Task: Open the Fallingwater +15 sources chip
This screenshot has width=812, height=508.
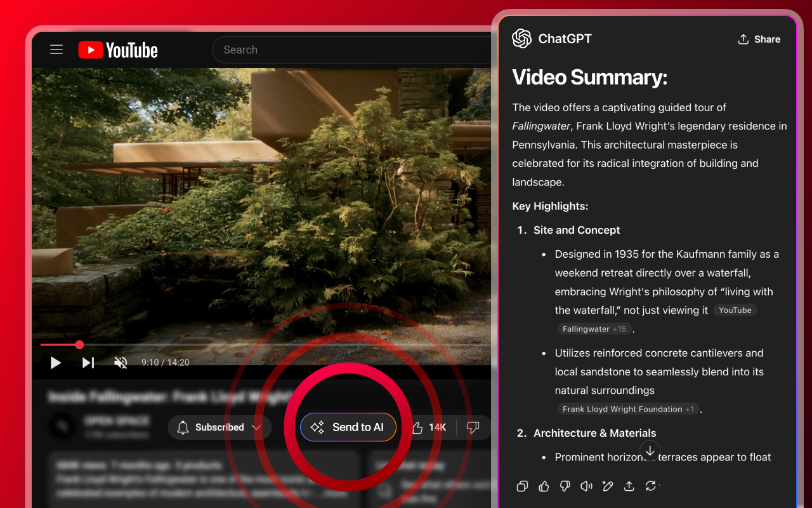Action: [594, 329]
